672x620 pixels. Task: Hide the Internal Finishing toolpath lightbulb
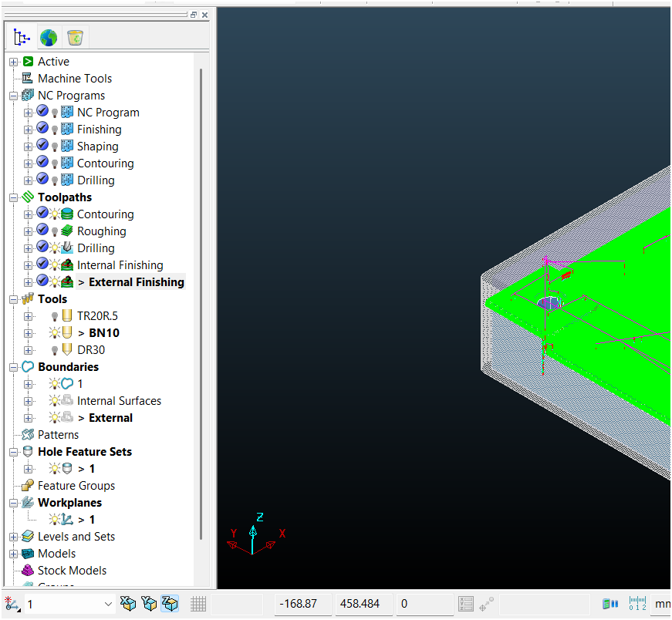point(55,265)
